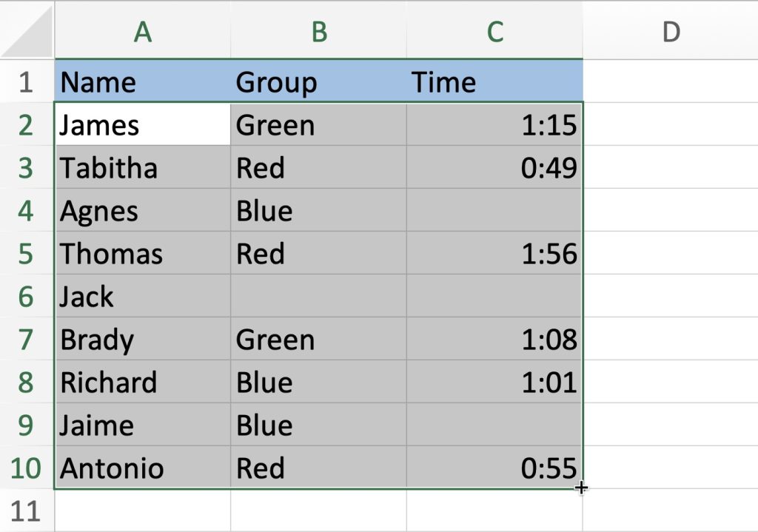Image resolution: width=758 pixels, height=532 pixels.
Task: Click the fill handle at selection corner
Action: (582, 488)
